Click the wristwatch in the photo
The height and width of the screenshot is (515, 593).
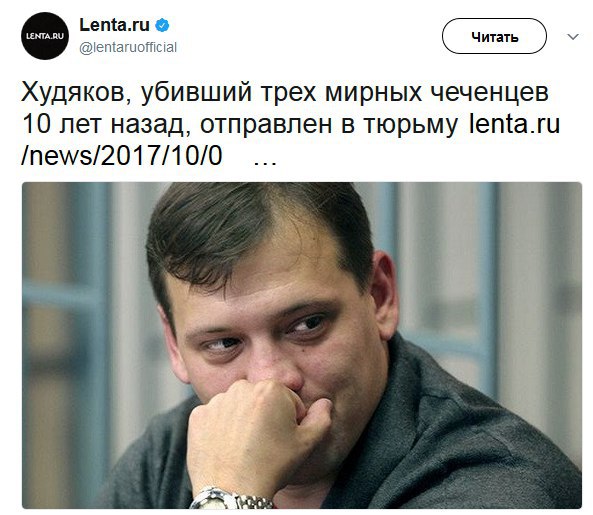point(231,498)
